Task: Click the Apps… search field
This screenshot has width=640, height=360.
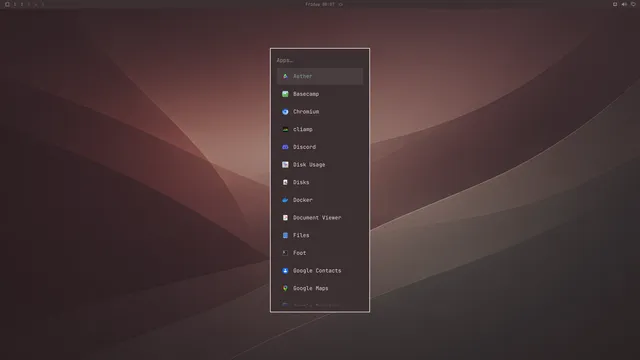Action: pyautogui.click(x=320, y=60)
